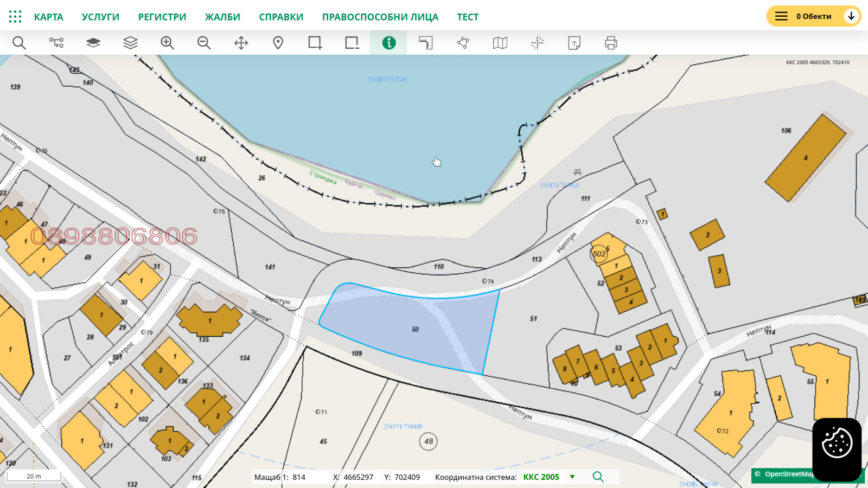Select the zoom out tool

click(x=204, y=43)
